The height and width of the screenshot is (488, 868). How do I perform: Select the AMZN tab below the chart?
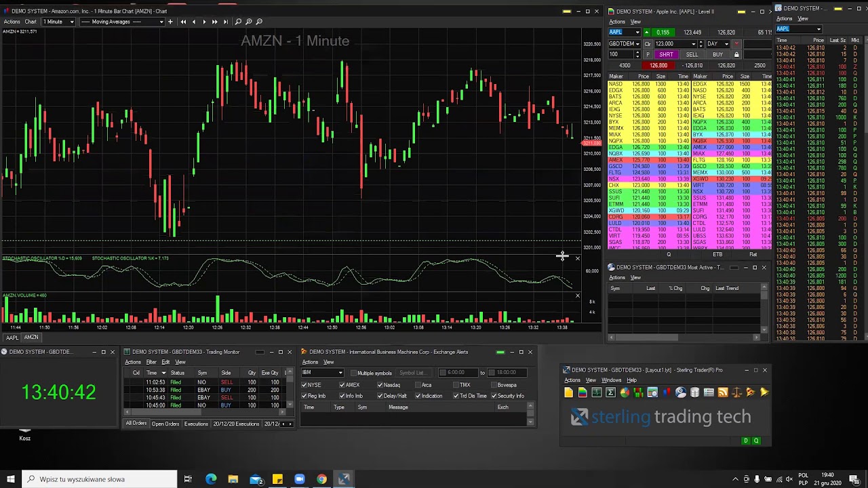click(31, 338)
